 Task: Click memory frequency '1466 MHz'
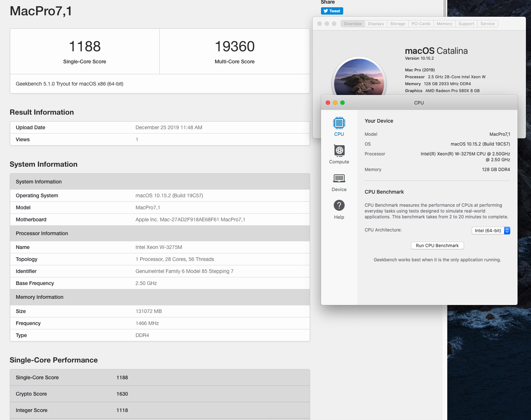147,323
